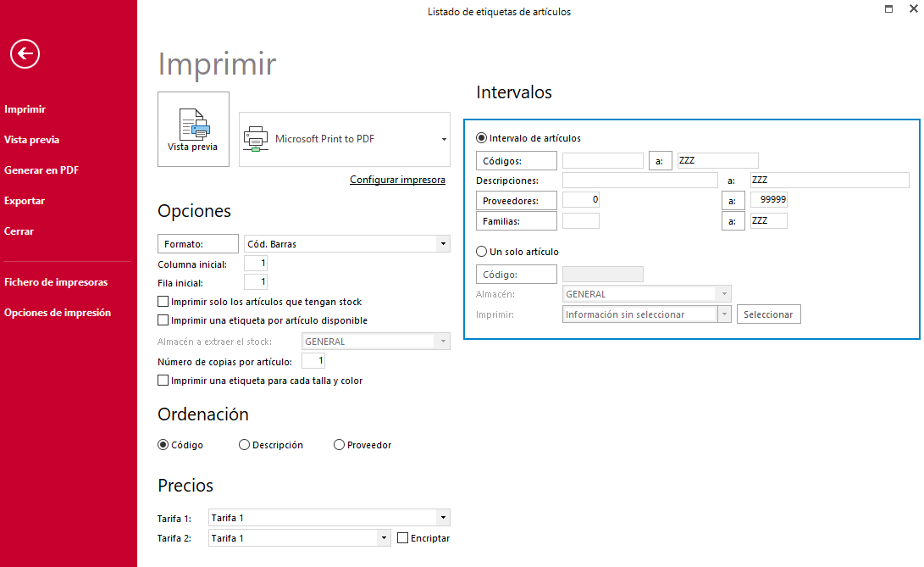Open Fichero de impresoras menu item
This screenshot has width=924, height=567.
pos(56,282)
